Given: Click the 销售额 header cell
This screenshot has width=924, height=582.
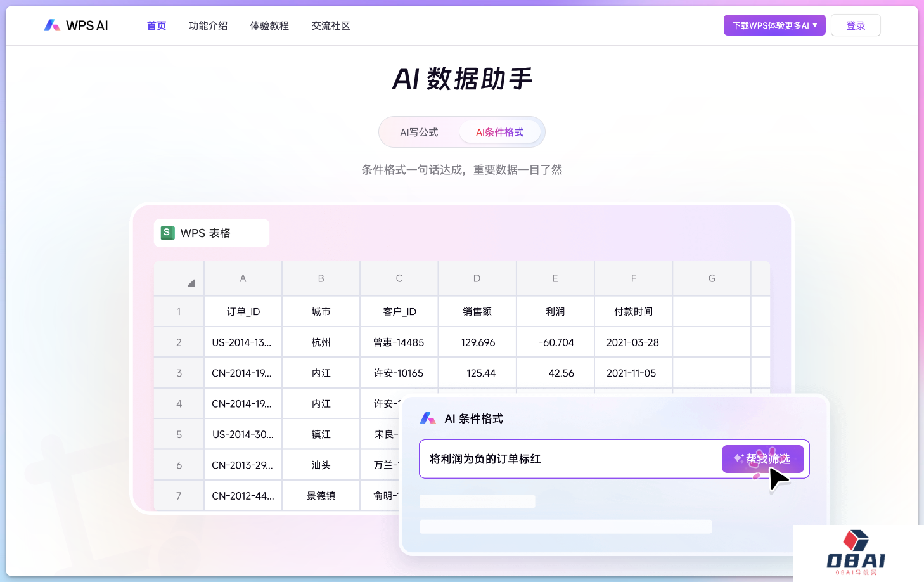Looking at the screenshot, I should click(477, 311).
